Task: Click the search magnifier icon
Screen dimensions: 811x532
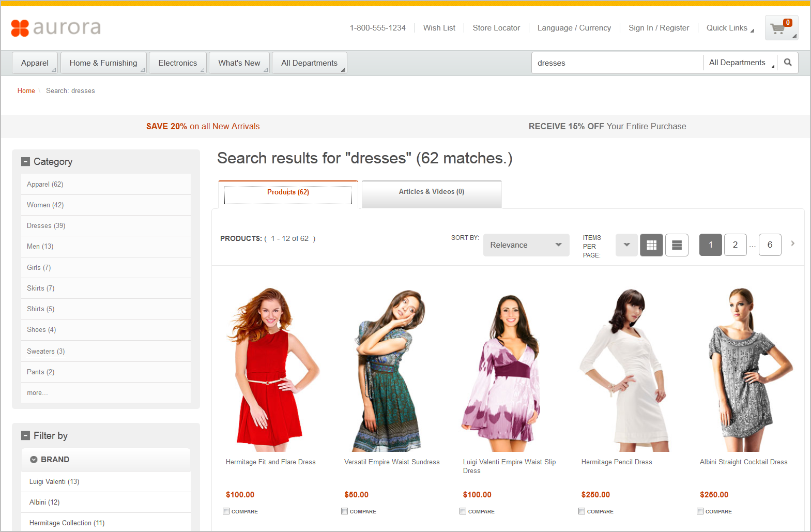Action: pos(788,63)
